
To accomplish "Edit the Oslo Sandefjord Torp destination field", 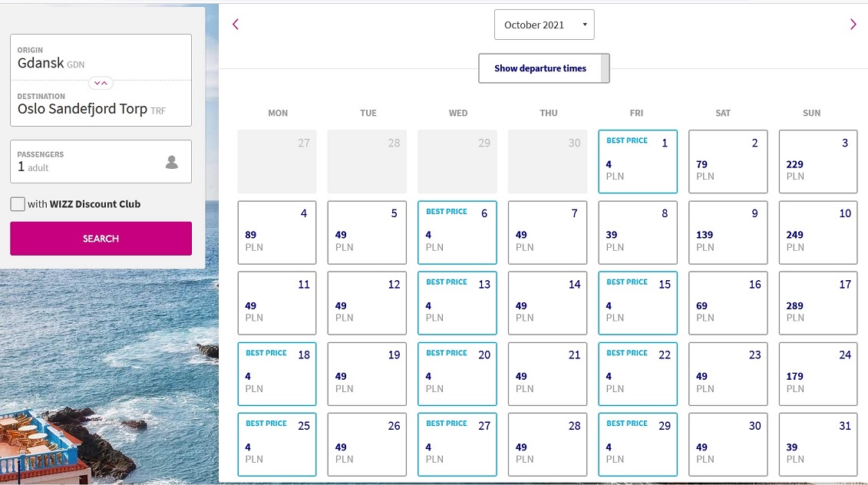I will [101, 104].
